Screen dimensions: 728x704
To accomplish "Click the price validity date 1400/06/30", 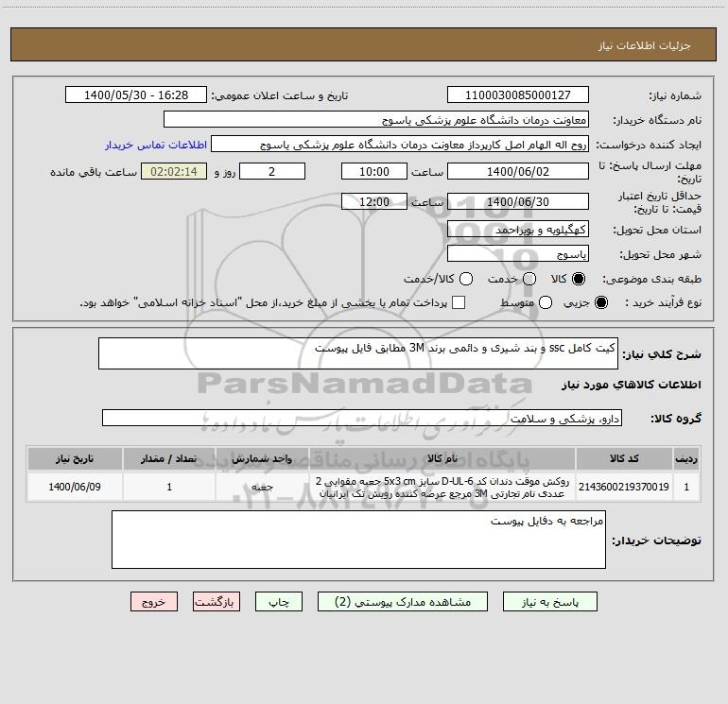I will pos(518,201).
